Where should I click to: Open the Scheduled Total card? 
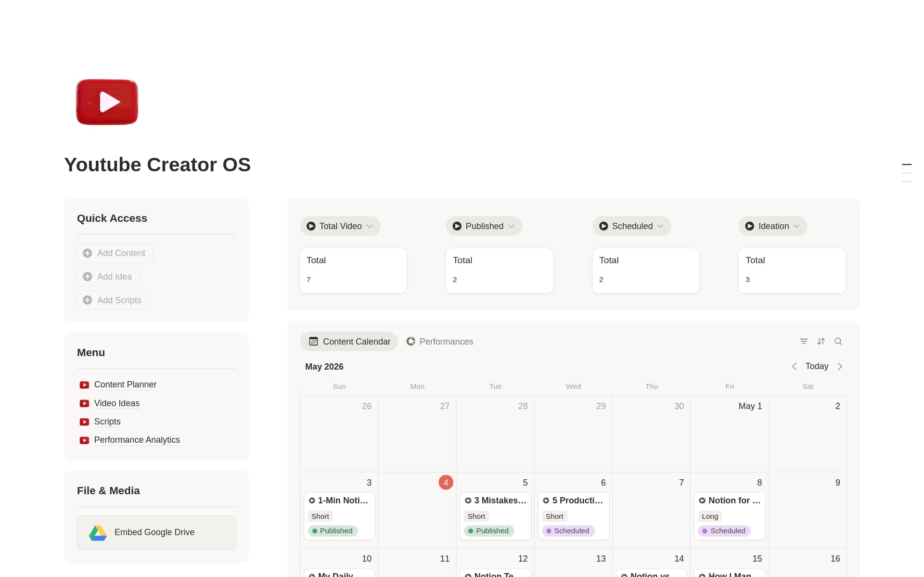click(646, 270)
